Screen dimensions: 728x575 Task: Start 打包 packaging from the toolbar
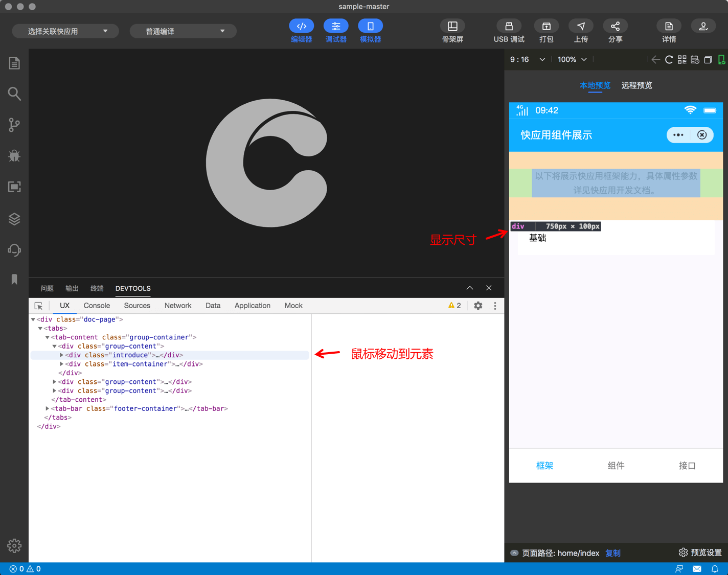(x=546, y=31)
